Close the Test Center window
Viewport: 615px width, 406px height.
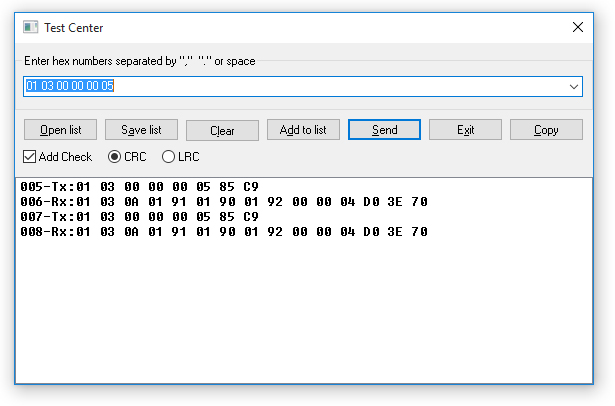[578, 27]
